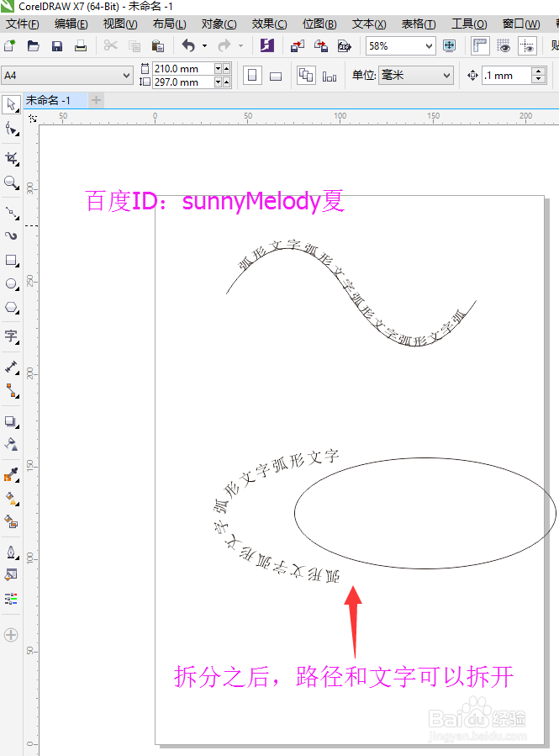Select the Rectangle tool
The image size is (559, 756).
click(11, 261)
